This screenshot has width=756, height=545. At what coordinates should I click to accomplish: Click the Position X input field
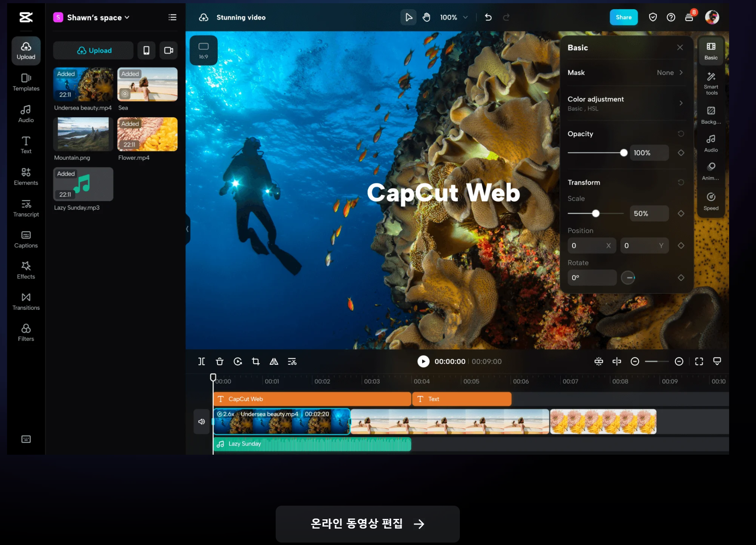coord(591,246)
